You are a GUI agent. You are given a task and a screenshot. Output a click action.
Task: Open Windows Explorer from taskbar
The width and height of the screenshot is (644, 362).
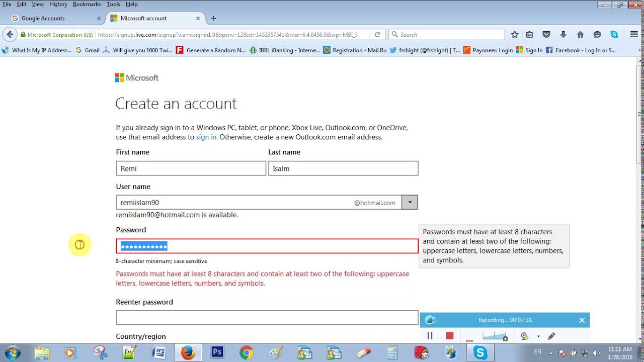[42, 352]
